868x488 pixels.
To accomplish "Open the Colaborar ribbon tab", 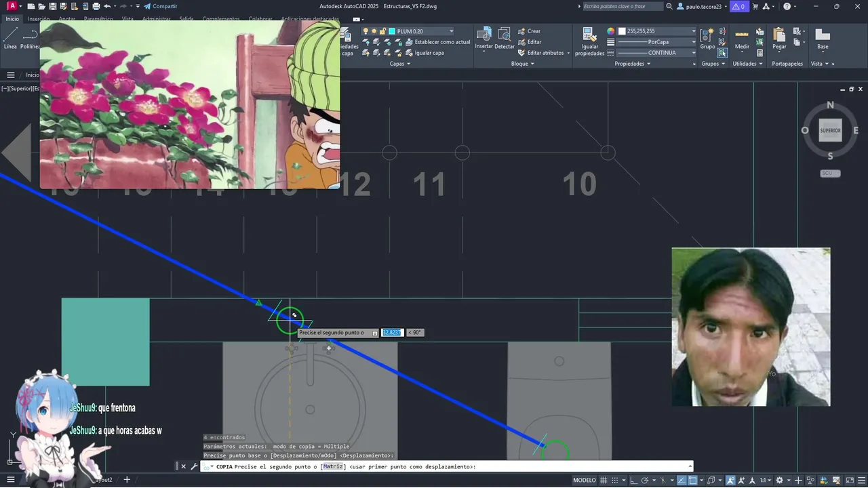I will tap(260, 19).
